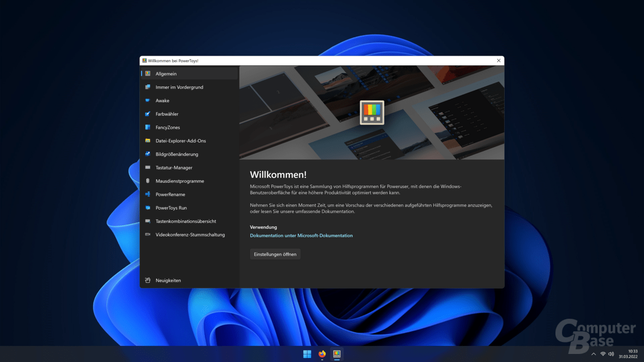Switch to the Awake page
644x362 pixels.
189,101
